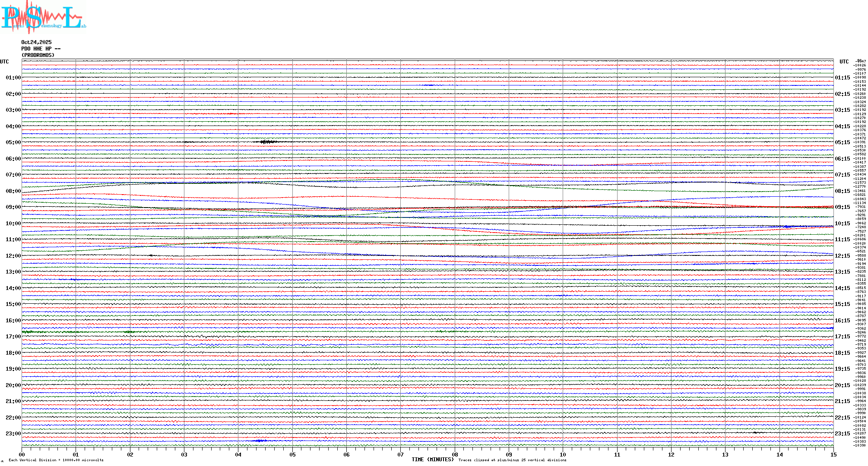Image resolution: width=868 pixels, height=466 pixels.
Task: Click the TIME (MINUTES) axis title
Action: click(432, 460)
